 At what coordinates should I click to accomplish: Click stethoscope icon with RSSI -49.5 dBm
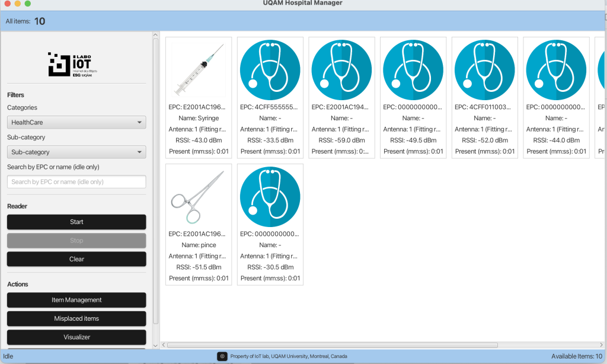coord(413,70)
